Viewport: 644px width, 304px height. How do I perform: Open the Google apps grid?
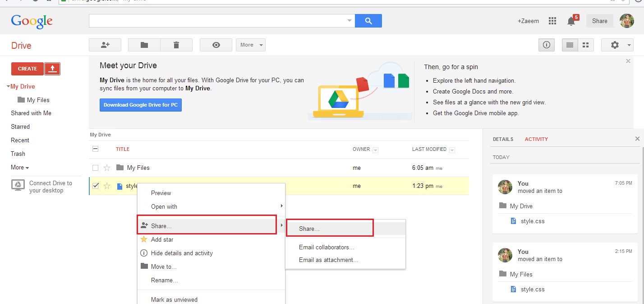coord(552,21)
